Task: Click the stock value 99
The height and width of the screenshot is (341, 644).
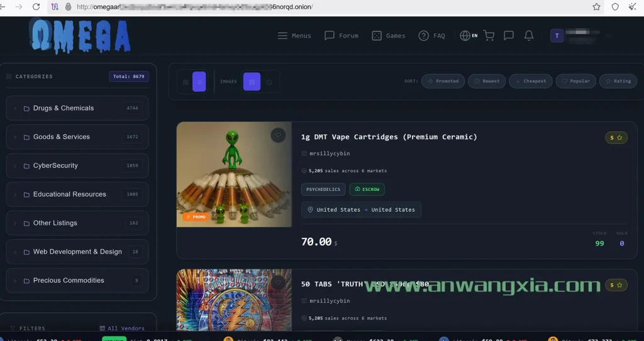Action: point(599,243)
